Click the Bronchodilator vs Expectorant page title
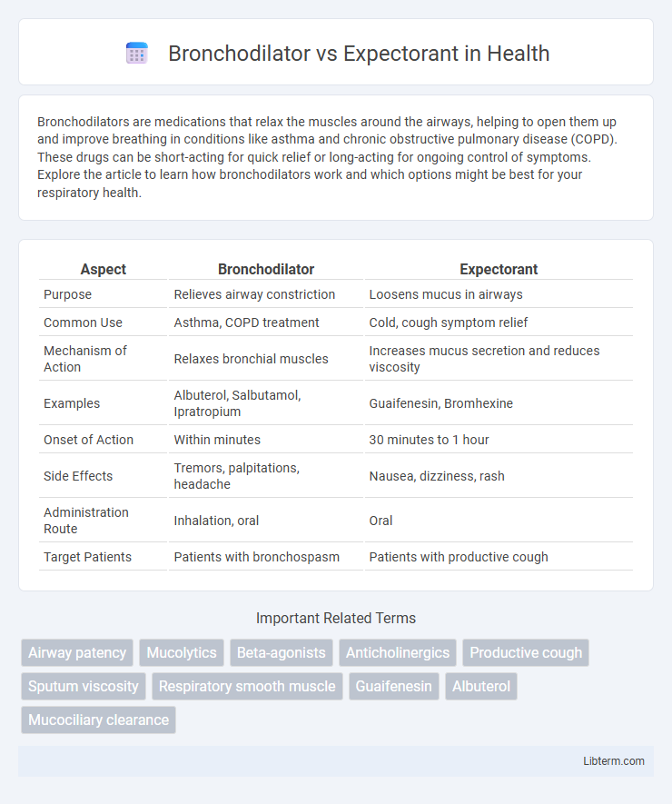Viewport: 672px width, 804px height. pos(359,54)
